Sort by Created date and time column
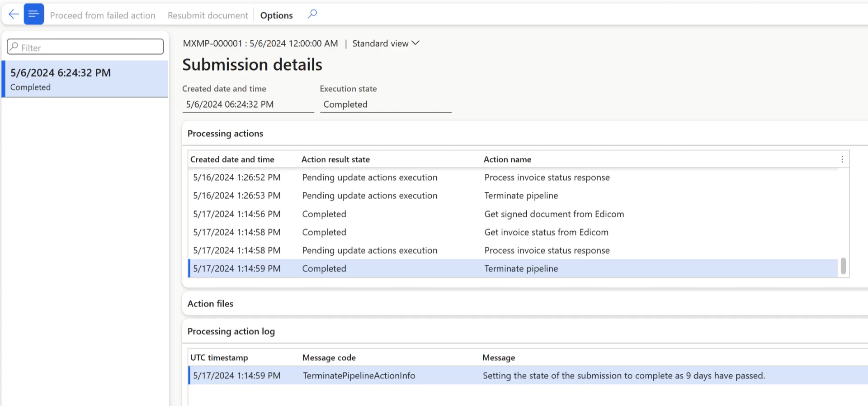868x406 pixels. 232,159
